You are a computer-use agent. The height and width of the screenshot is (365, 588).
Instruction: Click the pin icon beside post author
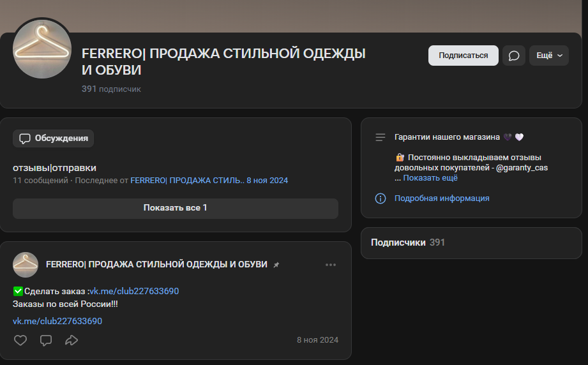point(276,265)
